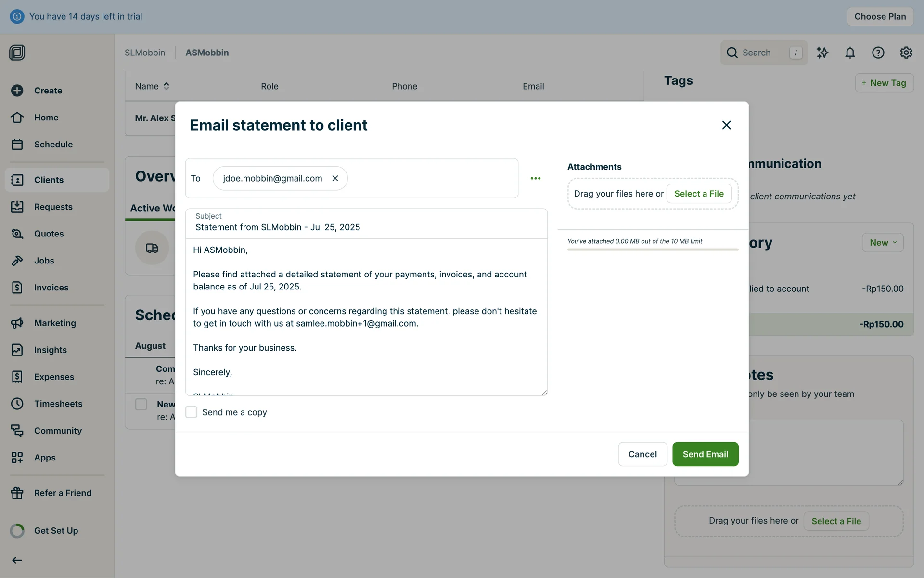Open the notifications bell icon
This screenshot has height=578, width=924.
[x=850, y=53]
